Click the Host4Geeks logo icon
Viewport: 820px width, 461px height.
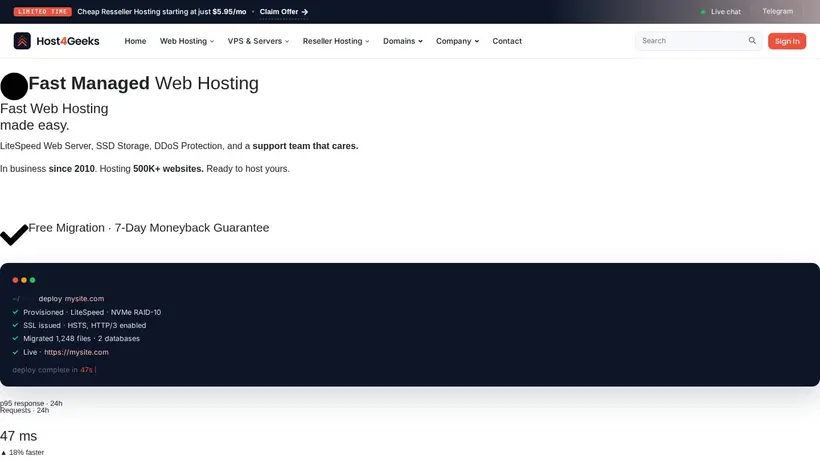pyautogui.click(x=22, y=41)
